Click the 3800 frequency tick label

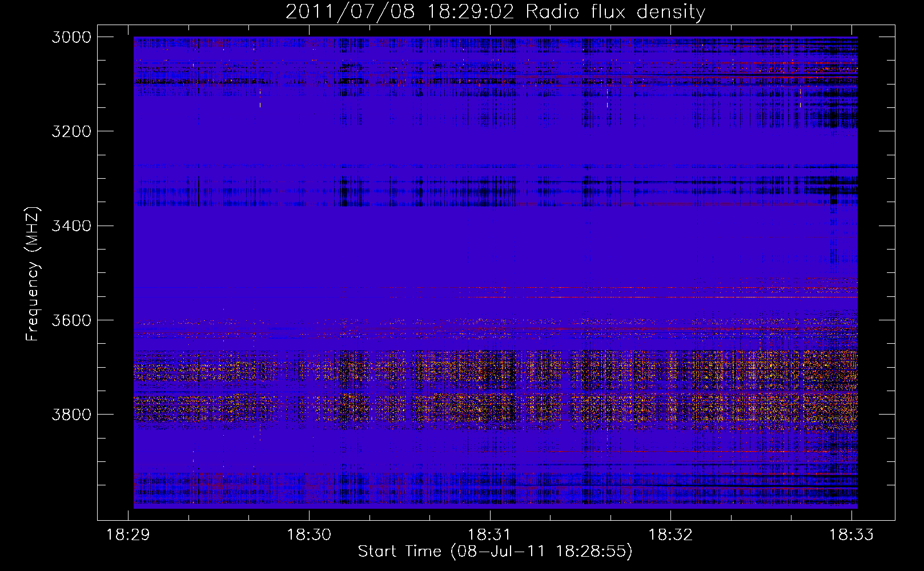click(71, 414)
